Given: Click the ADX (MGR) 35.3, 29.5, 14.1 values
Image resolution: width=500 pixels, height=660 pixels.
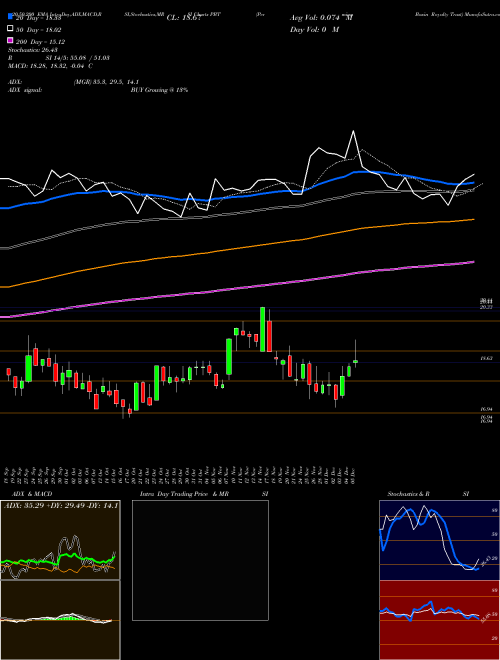Looking at the screenshot, I should (x=106, y=82).
